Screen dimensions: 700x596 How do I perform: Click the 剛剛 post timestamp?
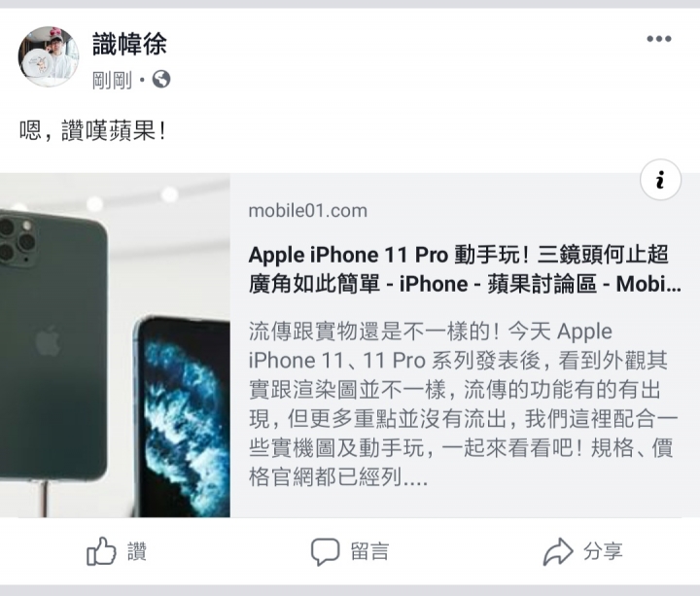pyautogui.click(x=112, y=81)
